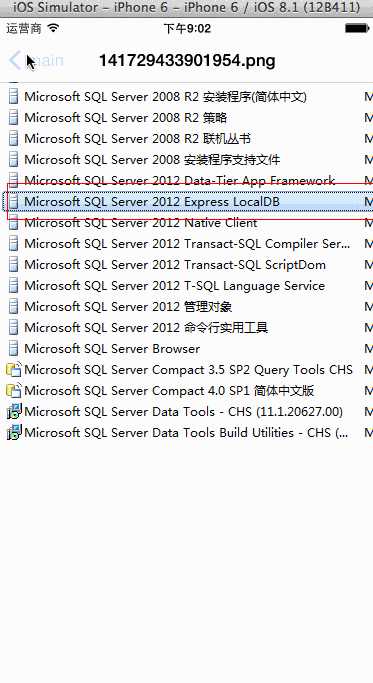Click icon beside Transact-SQL ScriptDom row

[14, 264]
